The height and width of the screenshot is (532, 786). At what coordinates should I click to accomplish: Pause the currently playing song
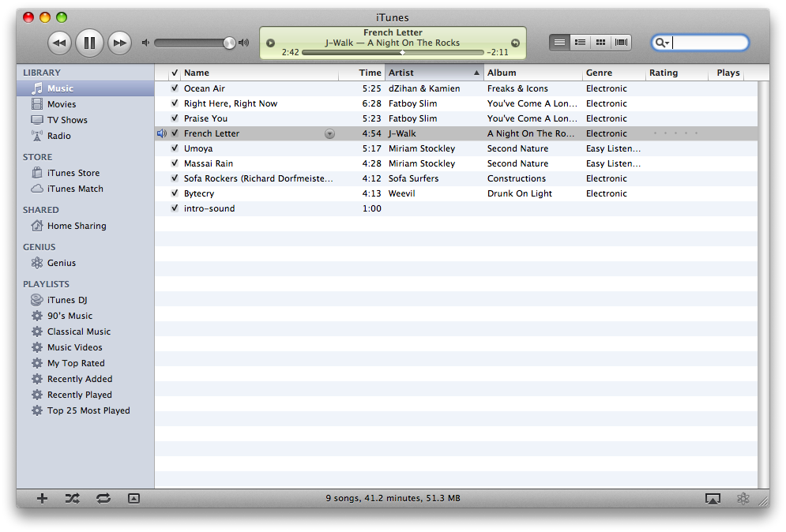(x=89, y=43)
